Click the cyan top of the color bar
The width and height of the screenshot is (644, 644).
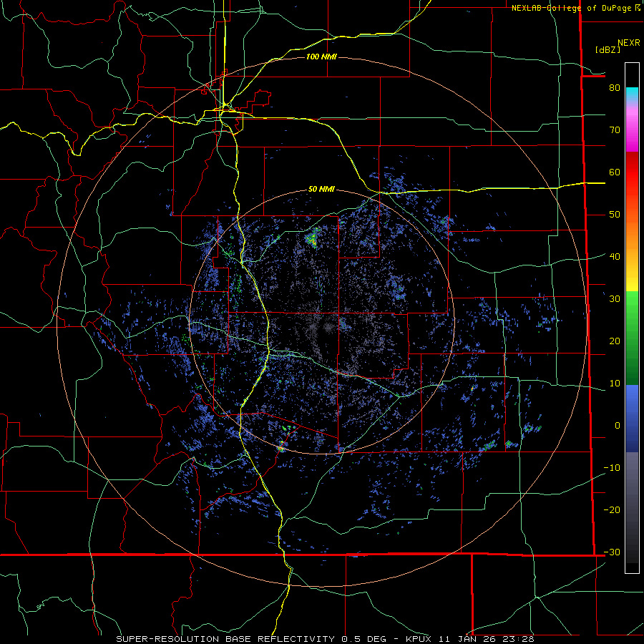tap(632, 93)
